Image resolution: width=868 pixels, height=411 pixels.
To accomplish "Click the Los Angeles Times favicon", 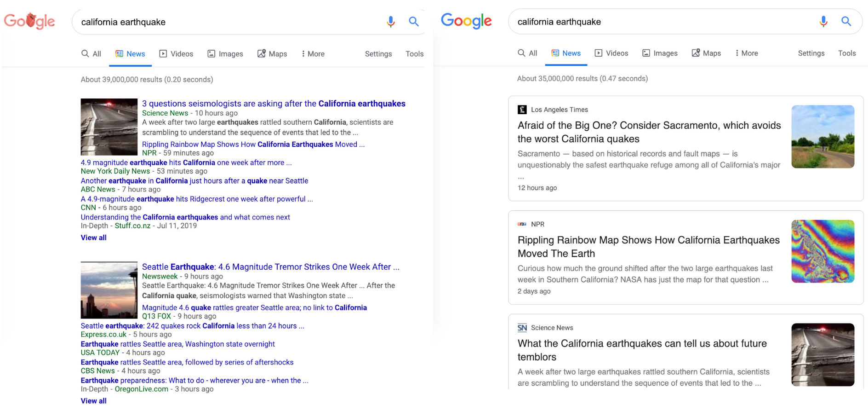I will (522, 110).
